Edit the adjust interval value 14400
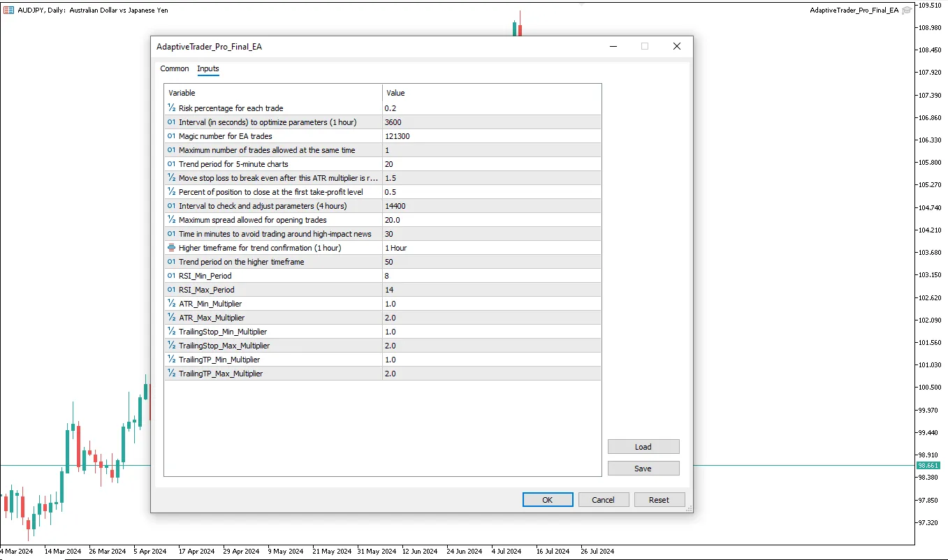The image size is (948, 560). [492, 206]
